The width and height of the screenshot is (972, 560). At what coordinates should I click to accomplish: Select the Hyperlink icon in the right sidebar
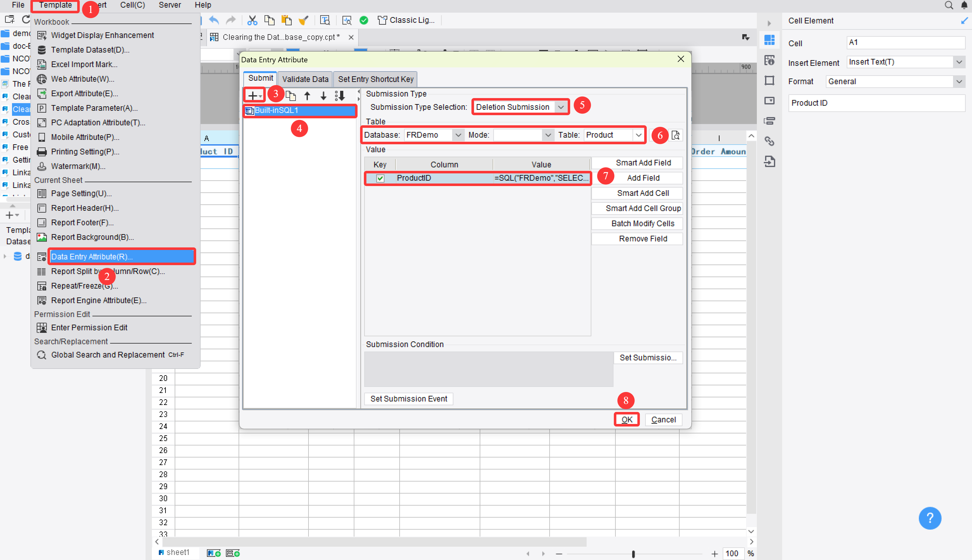coord(770,141)
